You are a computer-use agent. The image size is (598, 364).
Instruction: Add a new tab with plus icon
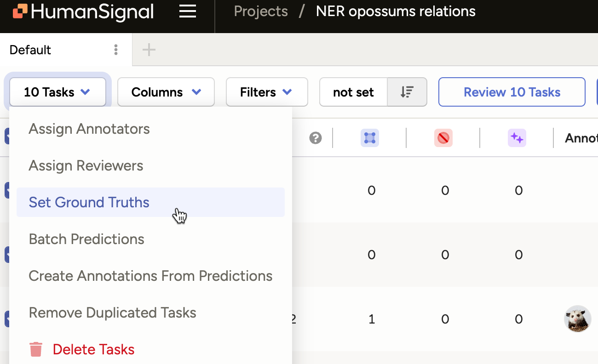[x=149, y=50]
